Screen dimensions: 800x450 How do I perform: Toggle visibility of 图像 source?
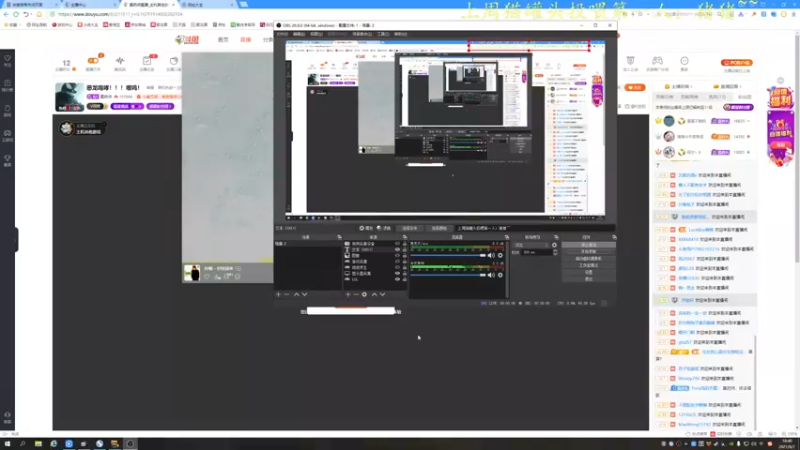tap(397, 256)
